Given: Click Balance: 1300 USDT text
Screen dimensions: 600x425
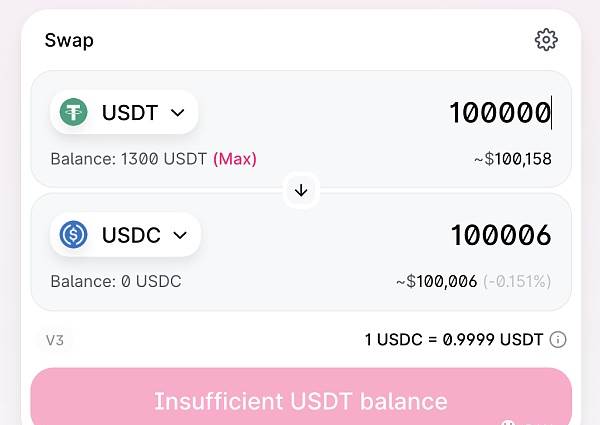Looking at the screenshot, I should click(129, 159).
